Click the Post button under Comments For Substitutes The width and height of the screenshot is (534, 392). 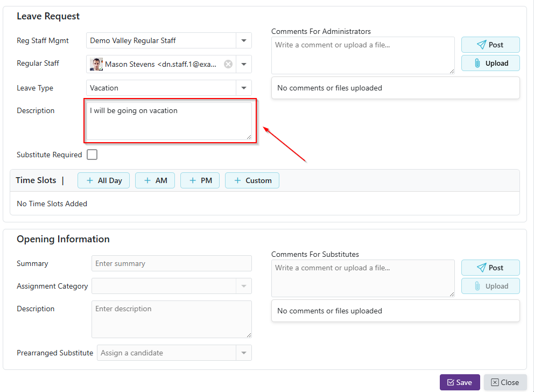[x=490, y=268]
